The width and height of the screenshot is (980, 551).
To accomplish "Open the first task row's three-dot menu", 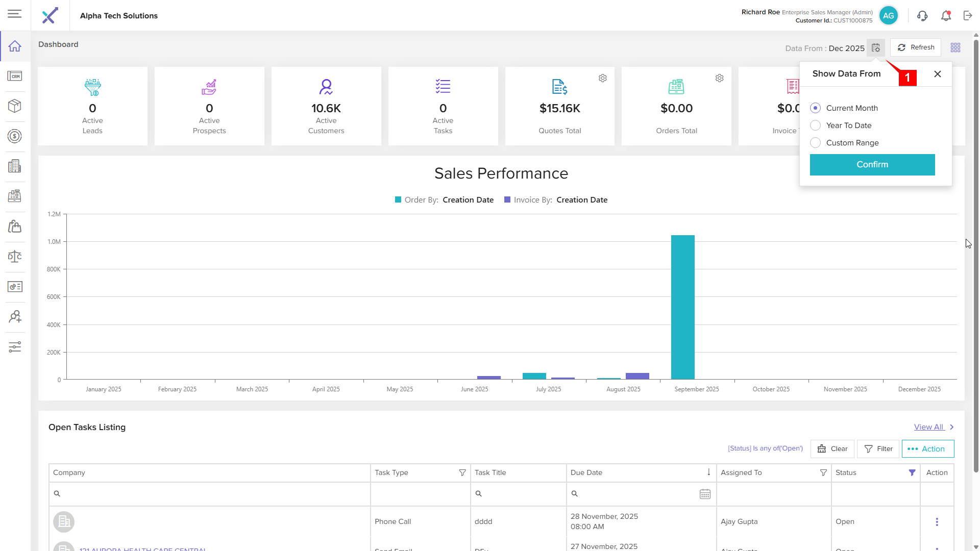I will coord(937,522).
